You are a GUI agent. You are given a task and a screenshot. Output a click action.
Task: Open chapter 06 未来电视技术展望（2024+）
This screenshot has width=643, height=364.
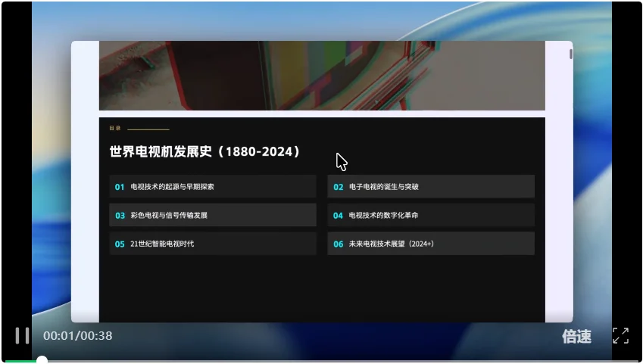(x=431, y=244)
